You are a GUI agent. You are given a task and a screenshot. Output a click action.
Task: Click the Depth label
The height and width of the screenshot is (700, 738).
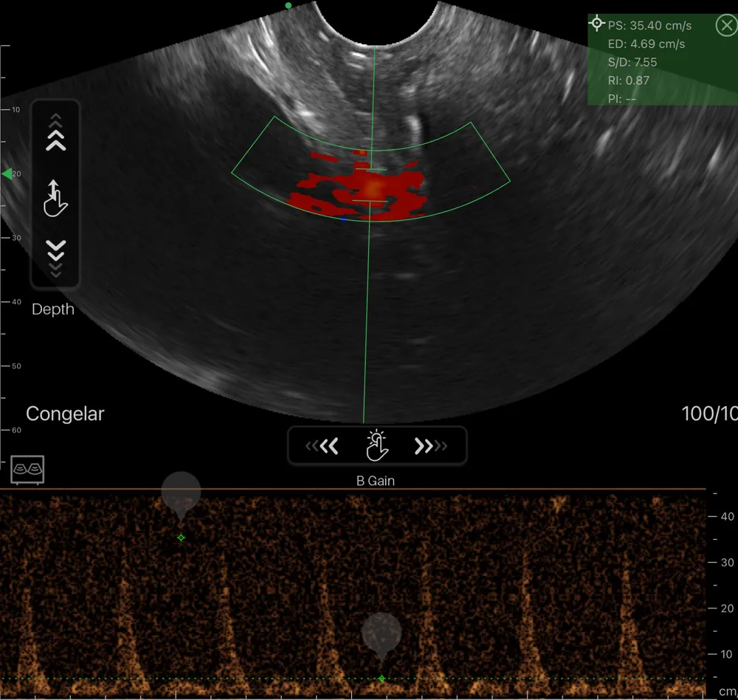53,309
